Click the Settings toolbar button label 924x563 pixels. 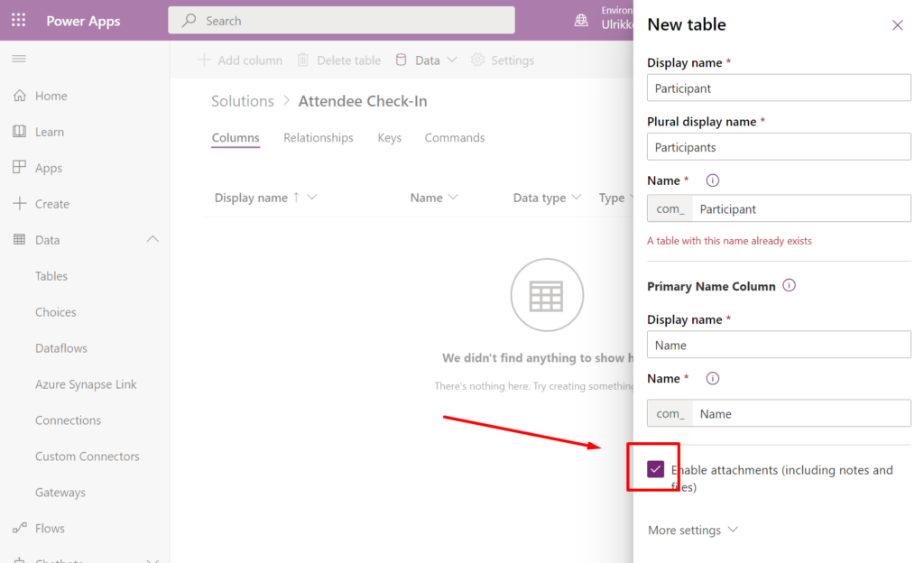point(513,60)
